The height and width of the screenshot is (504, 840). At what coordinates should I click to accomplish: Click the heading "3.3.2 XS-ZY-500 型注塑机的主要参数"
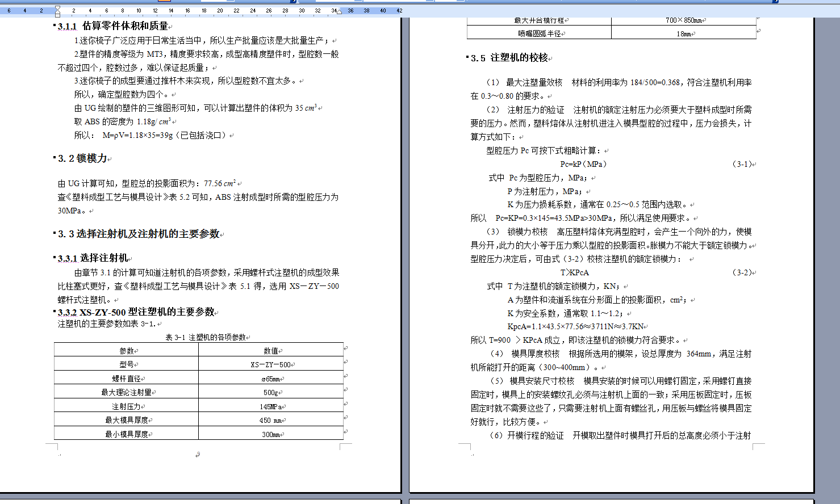(136, 312)
